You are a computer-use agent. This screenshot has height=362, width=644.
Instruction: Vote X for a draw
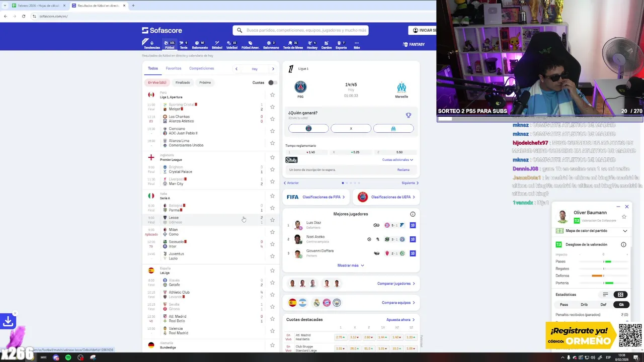click(x=351, y=129)
